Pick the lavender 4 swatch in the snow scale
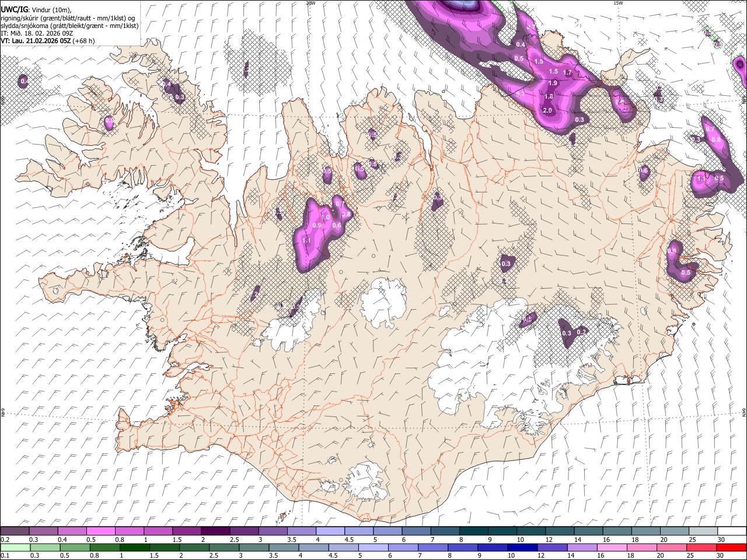Screen dimensions: 747x560 tap(329, 531)
